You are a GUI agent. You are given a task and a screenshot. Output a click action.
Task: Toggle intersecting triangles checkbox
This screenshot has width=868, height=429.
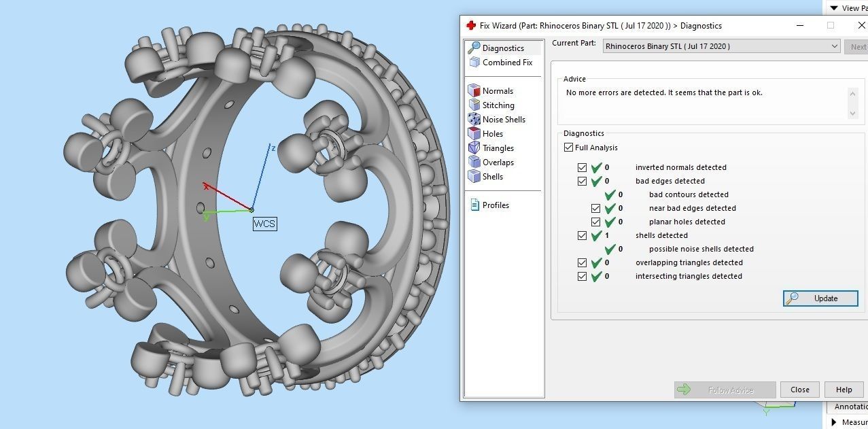pyautogui.click(x=582, y=276)
